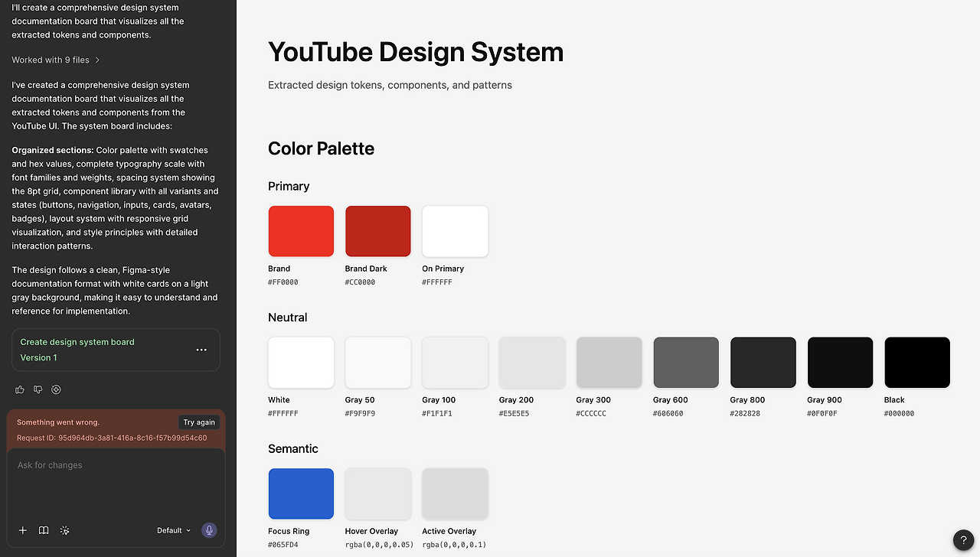Viewport: 980px width, 557px height.
Task: Click the hex value #E5E5E5
Action: (514, 413)
